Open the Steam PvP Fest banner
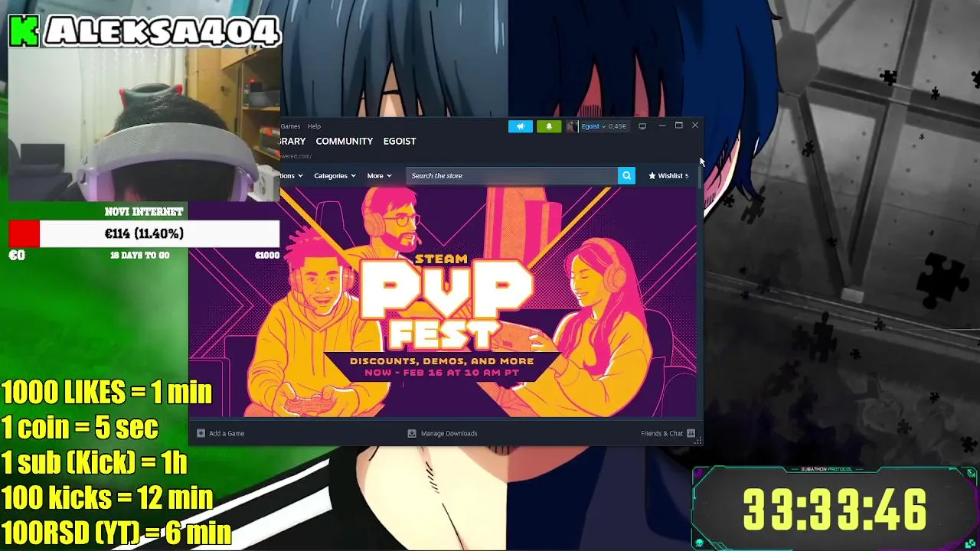Image resolution: width=980 pixels, height=551 pixels. point(443,303)
